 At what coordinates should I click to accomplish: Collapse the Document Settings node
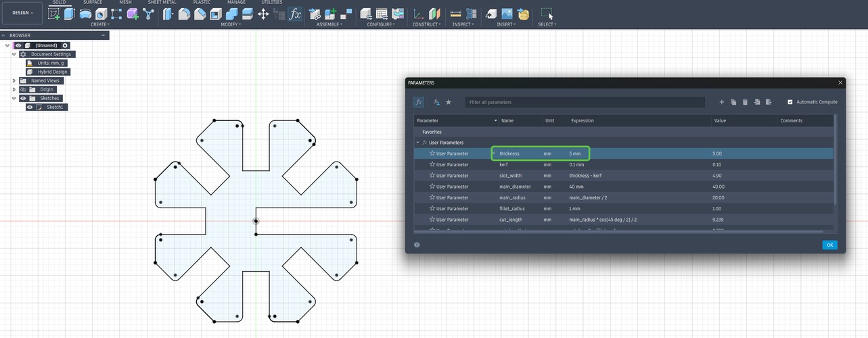[14, 54]
